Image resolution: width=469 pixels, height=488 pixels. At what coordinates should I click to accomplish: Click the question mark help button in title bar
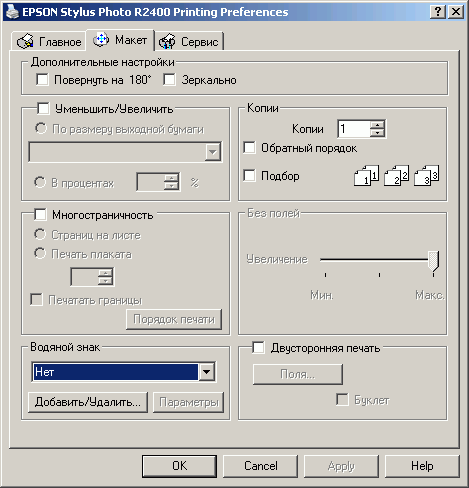click(x=438, y=12)
